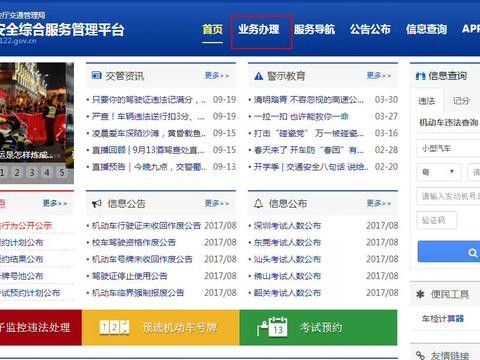Viewport: 480px width, 360px height.
Task: Open 驾驶证停止使用公告
Action: click(x=129, y=276)
